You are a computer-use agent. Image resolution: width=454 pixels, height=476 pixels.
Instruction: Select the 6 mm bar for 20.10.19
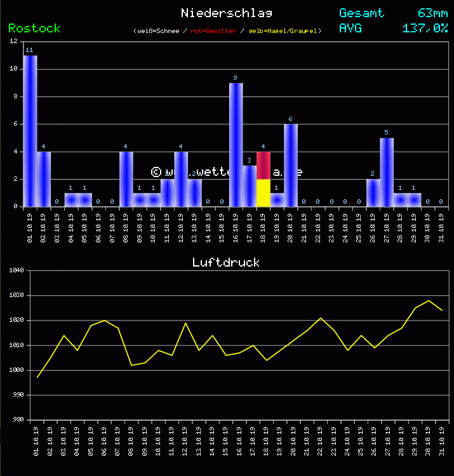click(291, 165)
